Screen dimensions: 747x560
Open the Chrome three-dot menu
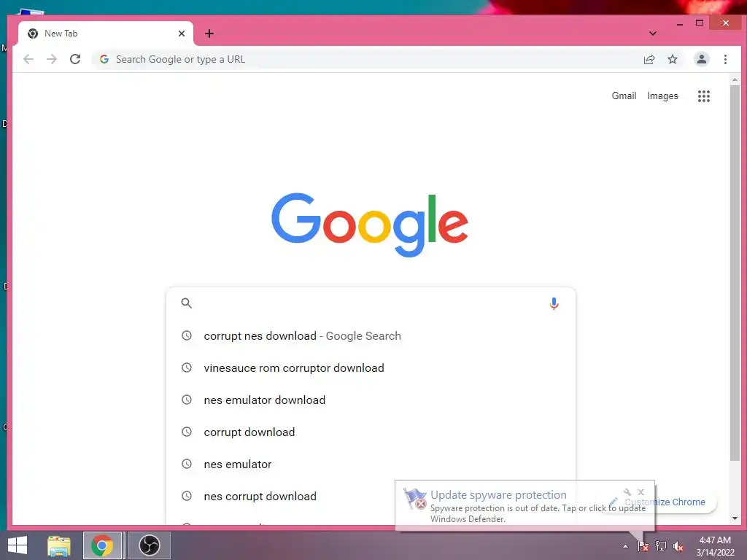725,59
